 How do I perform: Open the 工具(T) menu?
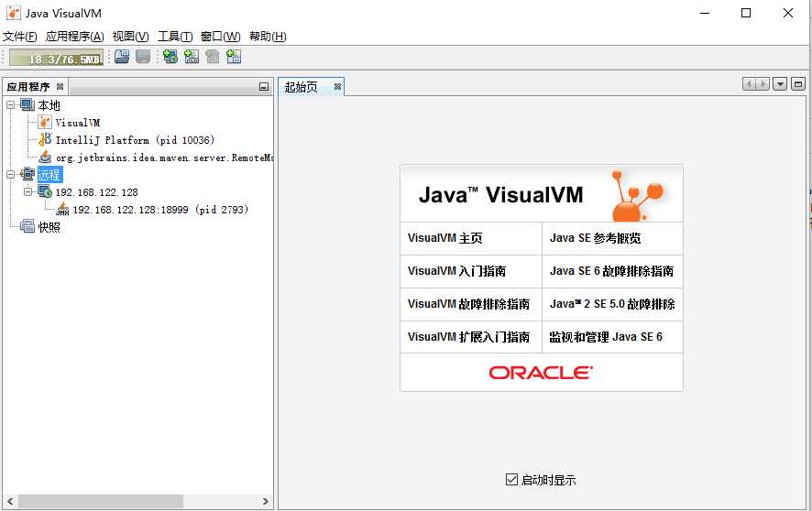point(175,37)
